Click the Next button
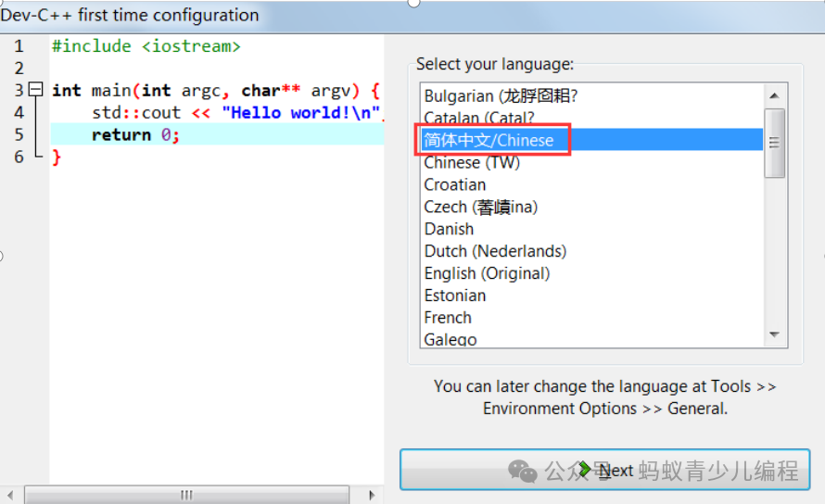Screen dimensions: 825x504 click(604, 470)
